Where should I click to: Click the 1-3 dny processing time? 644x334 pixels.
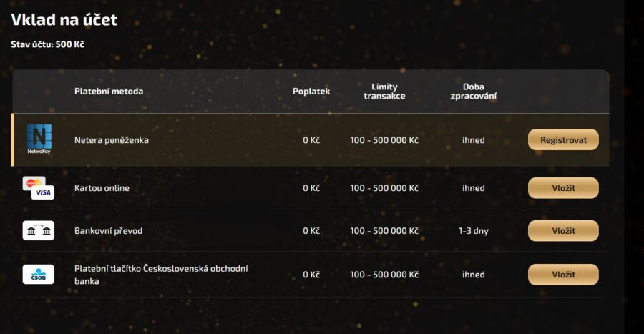pos(473,231)
